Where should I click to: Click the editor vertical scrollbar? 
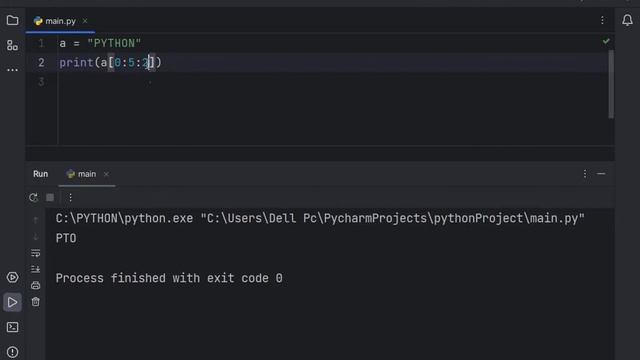click(611, 84)
